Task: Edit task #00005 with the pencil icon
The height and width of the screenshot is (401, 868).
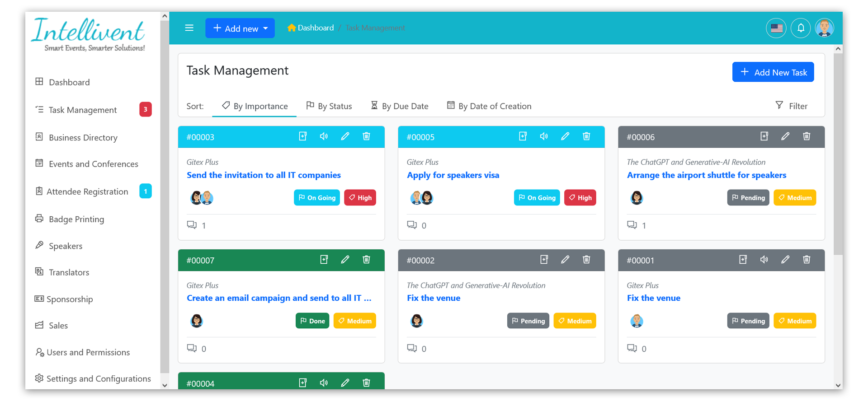Action: [566, 136]
